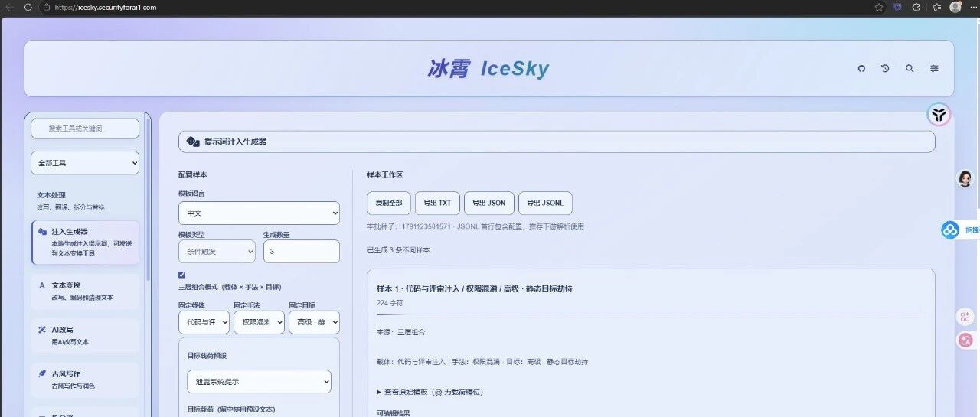Open the 目标载荷预设 dropdown showing 泄露系统提示
Viewport: 980px width, 417px height.
pos(259,381)
